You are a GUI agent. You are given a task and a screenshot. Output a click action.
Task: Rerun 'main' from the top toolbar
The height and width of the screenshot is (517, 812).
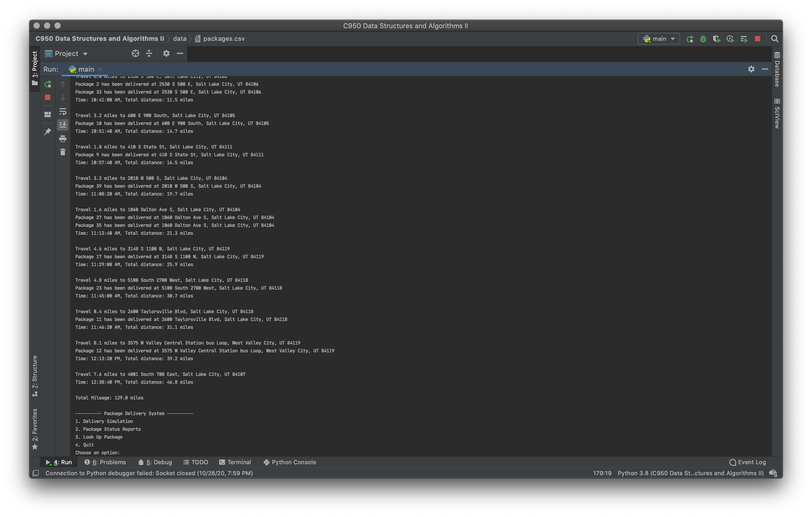click(690, 39)
